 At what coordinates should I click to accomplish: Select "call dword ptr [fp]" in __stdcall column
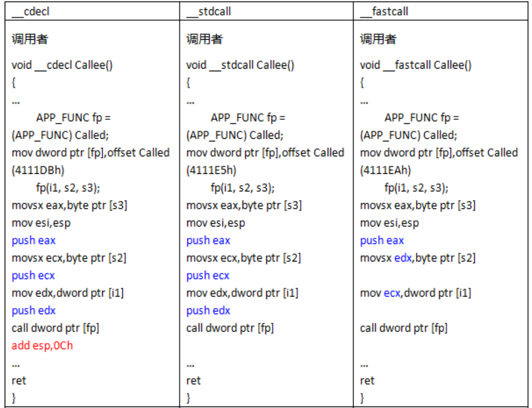(230, 328)
